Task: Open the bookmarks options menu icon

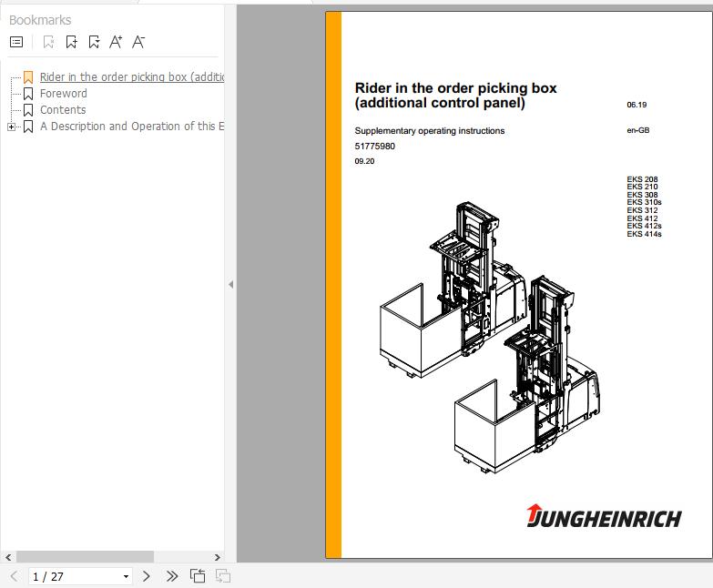Action: coord(16,42)
